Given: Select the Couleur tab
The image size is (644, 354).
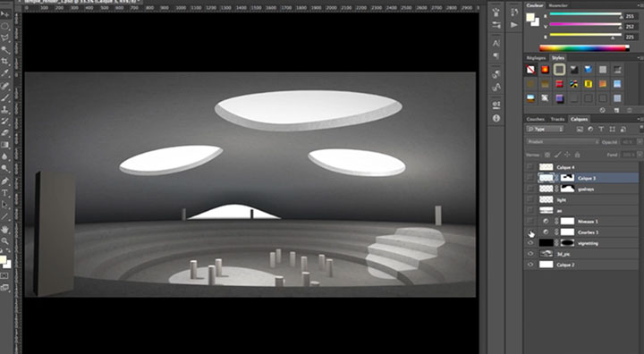Looking at the screenshot, I should coord(535,5).
